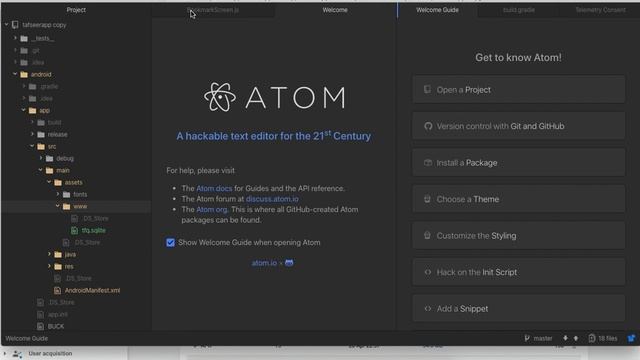
Task: Open Version control with Git and GitHub
Action: [518, 126]
